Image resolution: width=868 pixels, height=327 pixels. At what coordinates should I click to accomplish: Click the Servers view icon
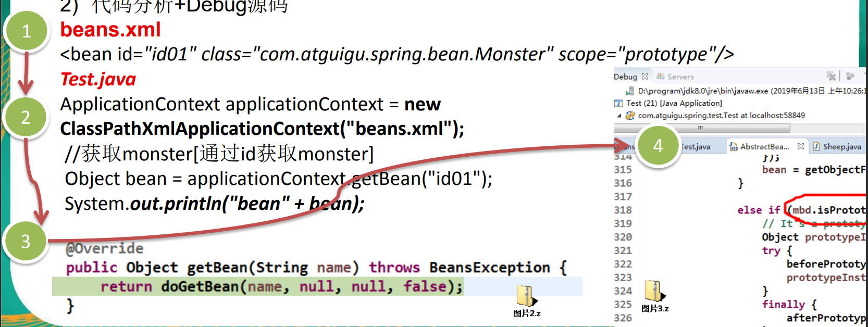(660, 77)
